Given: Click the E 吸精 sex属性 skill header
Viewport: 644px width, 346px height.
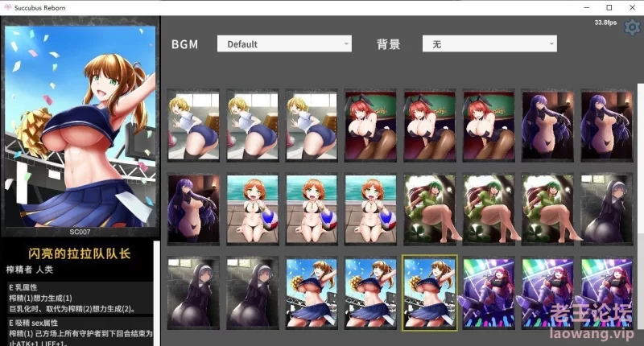Looking at the screenshot, I should pos(34,323).
